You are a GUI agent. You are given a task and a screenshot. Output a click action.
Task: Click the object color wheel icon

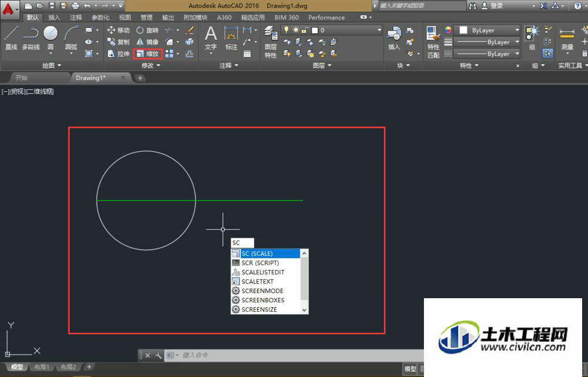point(447,30)
